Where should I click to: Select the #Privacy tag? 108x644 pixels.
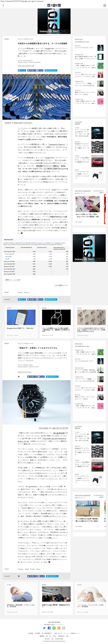click(x=27, y=292)
